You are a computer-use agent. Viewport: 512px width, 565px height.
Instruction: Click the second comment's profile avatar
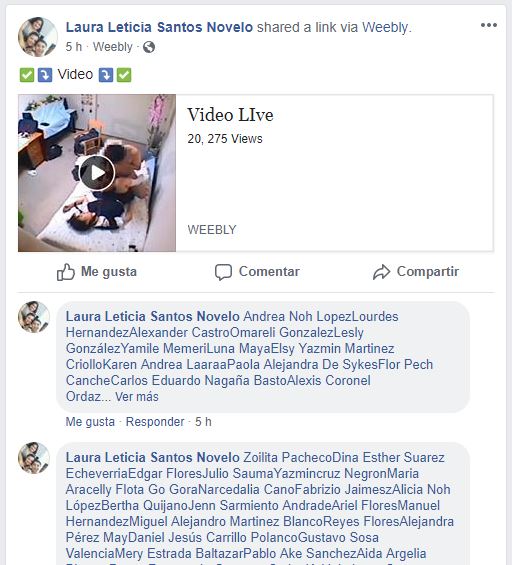pos(34,458)
